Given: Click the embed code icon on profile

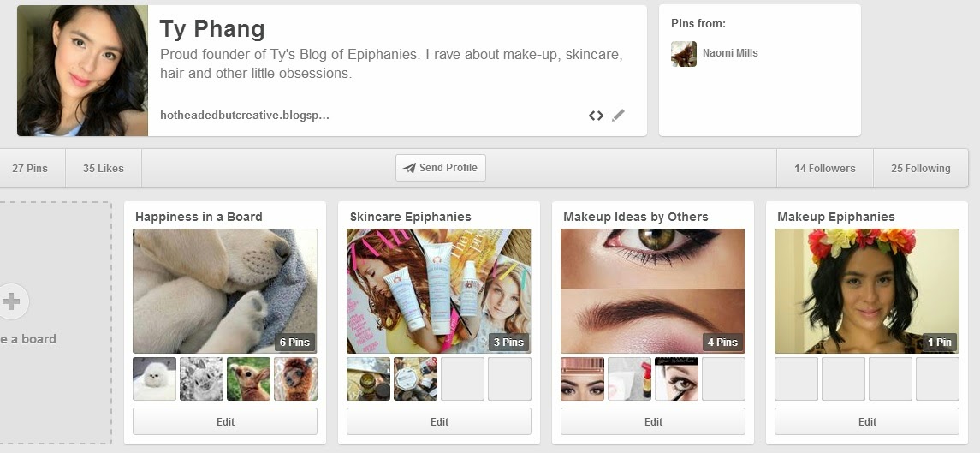Looking at the screenshot, I should [596, 116].
